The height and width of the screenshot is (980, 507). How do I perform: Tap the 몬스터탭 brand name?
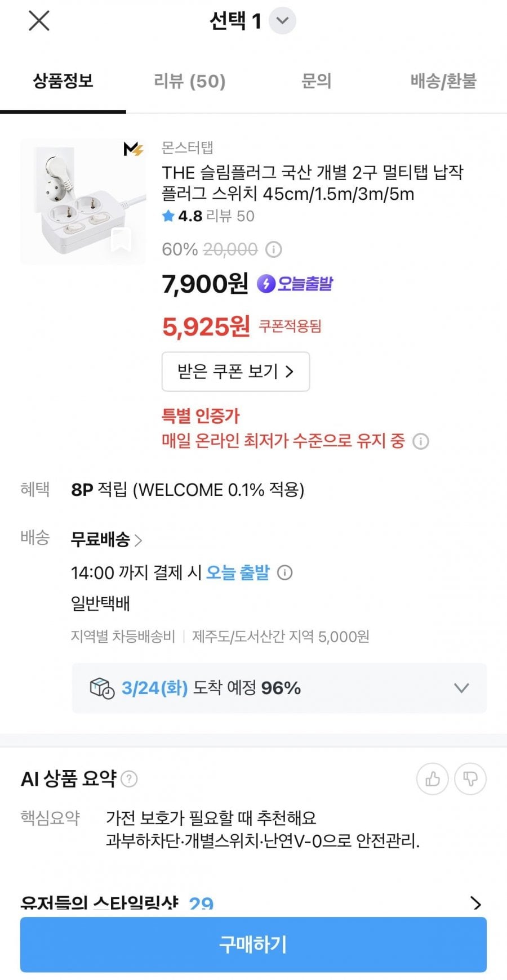coord(187,147)
